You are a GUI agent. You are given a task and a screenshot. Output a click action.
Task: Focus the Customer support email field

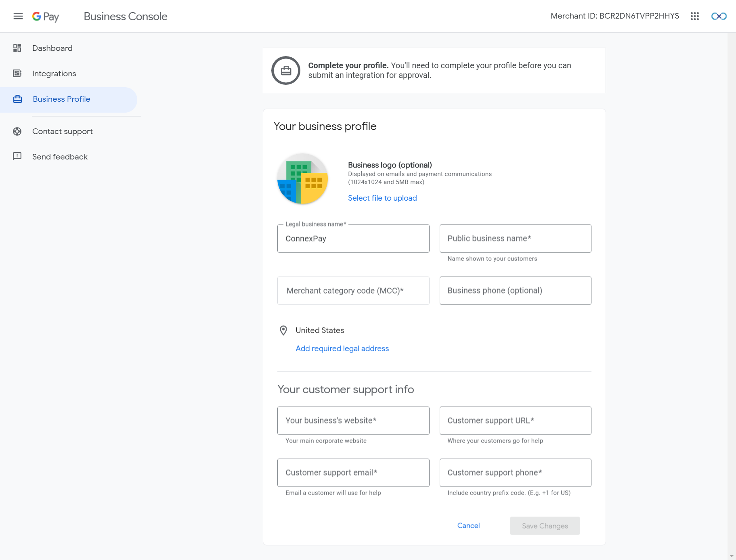click(x=353, y=473)
